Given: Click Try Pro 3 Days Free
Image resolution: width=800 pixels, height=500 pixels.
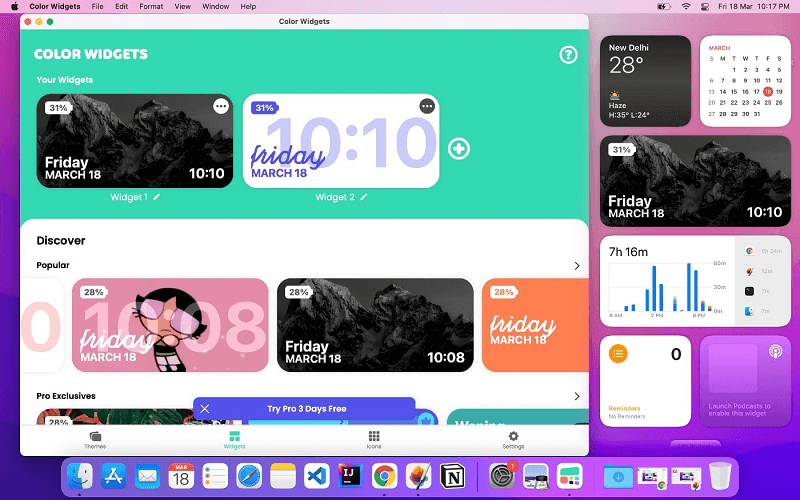Looking at the screenshot, I should (307, 409).
